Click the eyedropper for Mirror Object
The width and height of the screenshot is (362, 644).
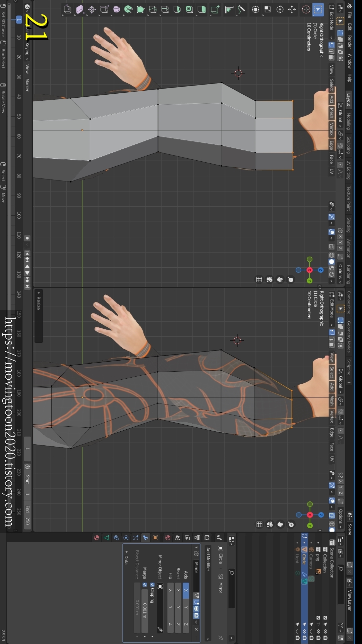coord(160,630)
